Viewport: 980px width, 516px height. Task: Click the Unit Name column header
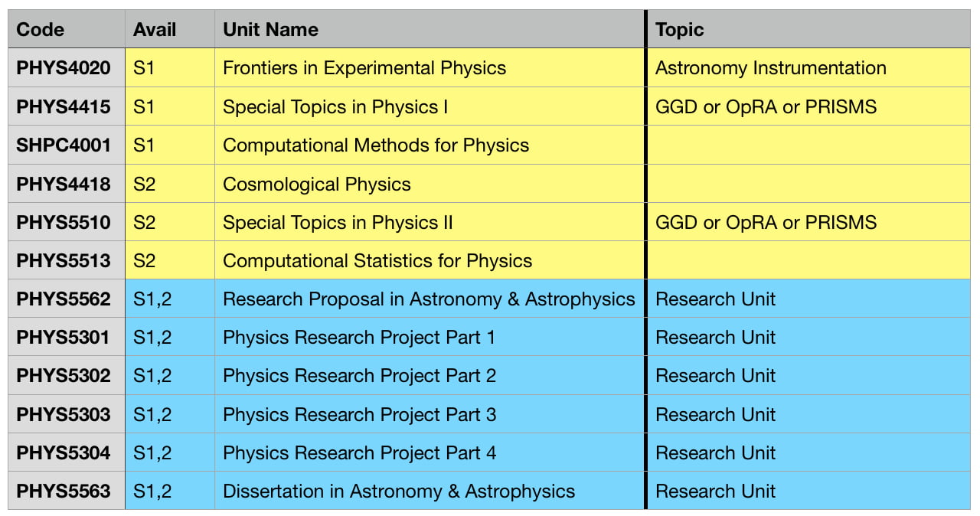[270, 30]
